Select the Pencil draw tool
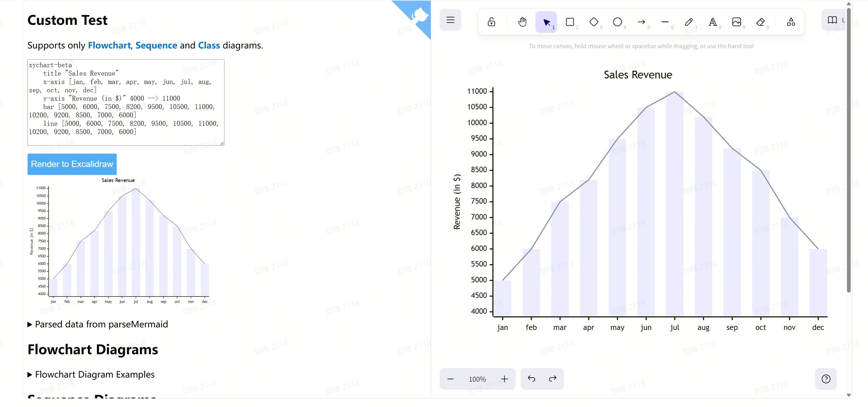The image size is (868, 407). pos(689,22)
